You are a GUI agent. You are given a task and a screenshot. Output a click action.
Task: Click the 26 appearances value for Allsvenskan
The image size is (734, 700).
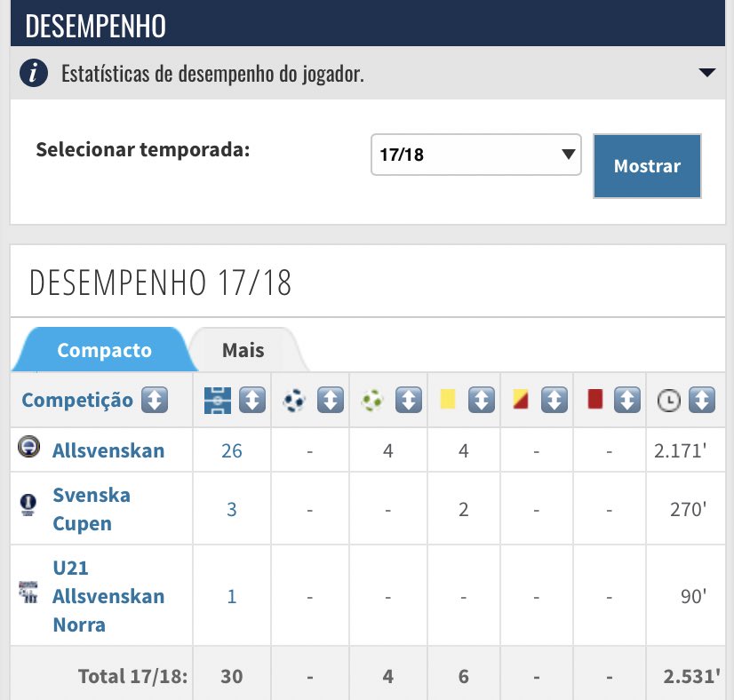point(232,450)
